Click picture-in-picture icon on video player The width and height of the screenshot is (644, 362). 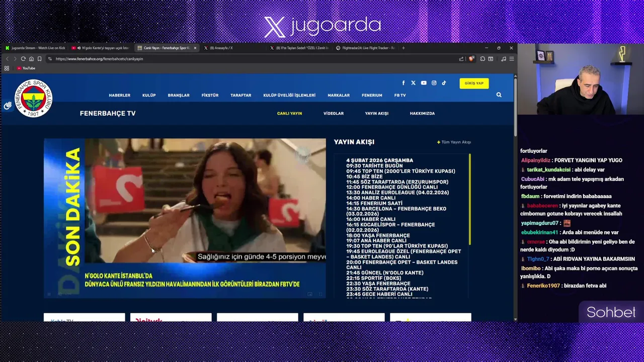(310, 294)
